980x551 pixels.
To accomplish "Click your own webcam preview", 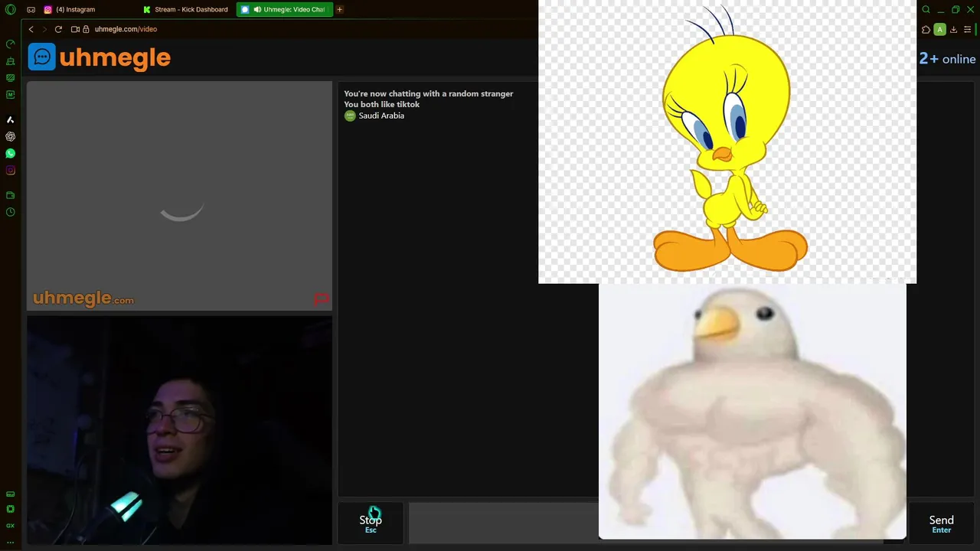I will point(180,430).
